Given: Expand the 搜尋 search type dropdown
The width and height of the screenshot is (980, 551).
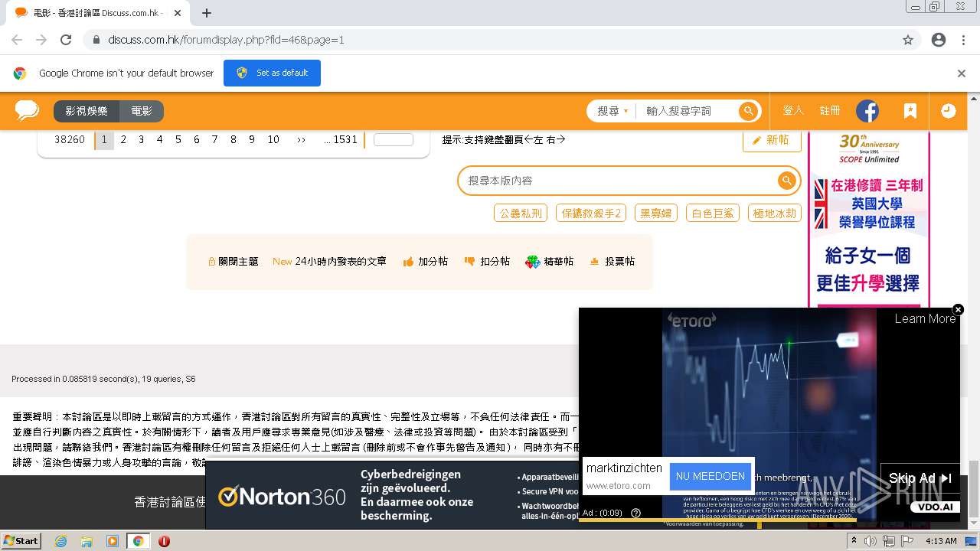Looking at the screenshot, I should pos(612,111).
